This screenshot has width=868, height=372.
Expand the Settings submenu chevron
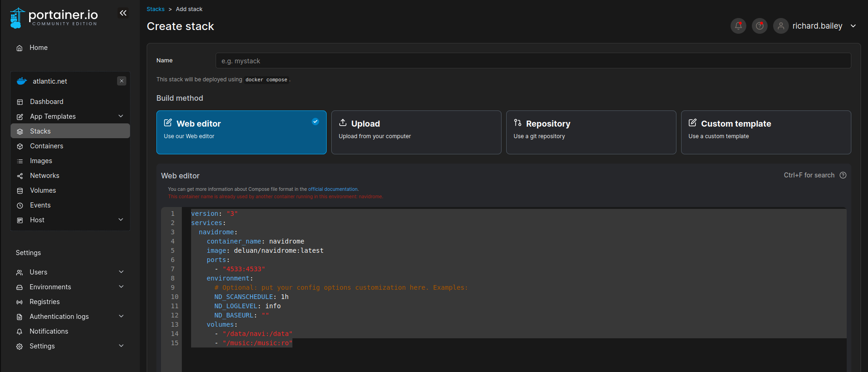pyautogui.click(x=121, y=346)
